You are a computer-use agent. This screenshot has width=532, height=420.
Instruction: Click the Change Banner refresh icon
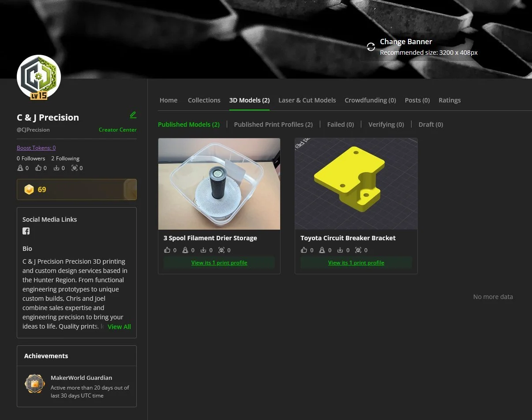371,46
